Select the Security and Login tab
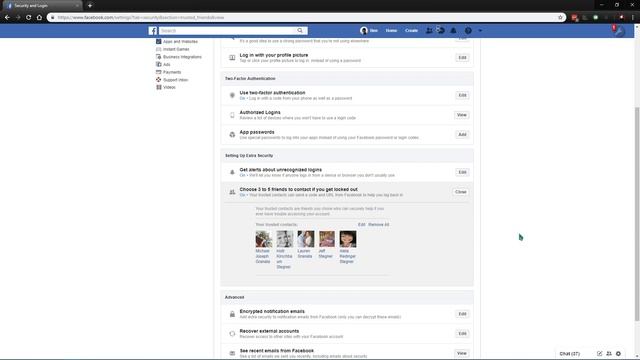The width and height of the screenshot is (640, 360). pos(42,6)
